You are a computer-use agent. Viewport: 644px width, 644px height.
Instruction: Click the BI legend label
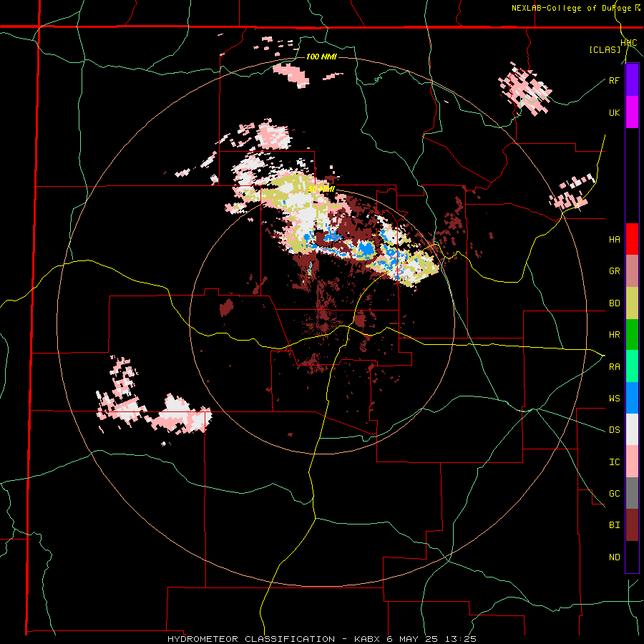614,525
